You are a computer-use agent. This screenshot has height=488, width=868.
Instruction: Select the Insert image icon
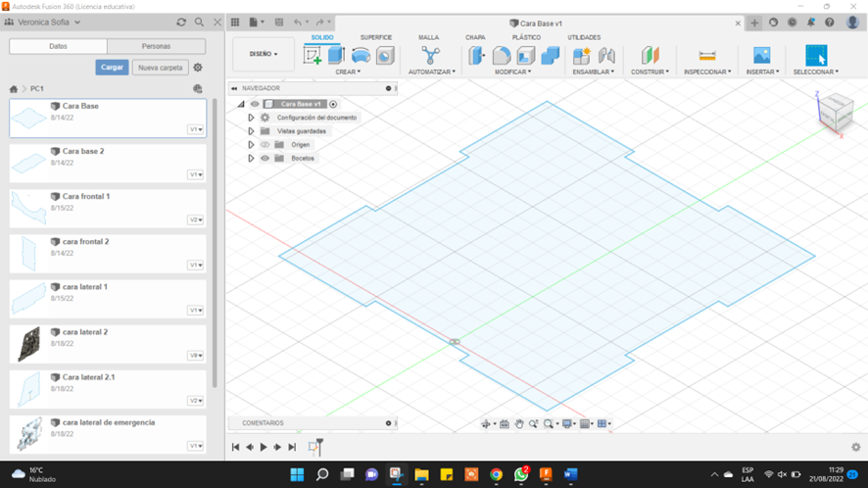tap(762, 56)
